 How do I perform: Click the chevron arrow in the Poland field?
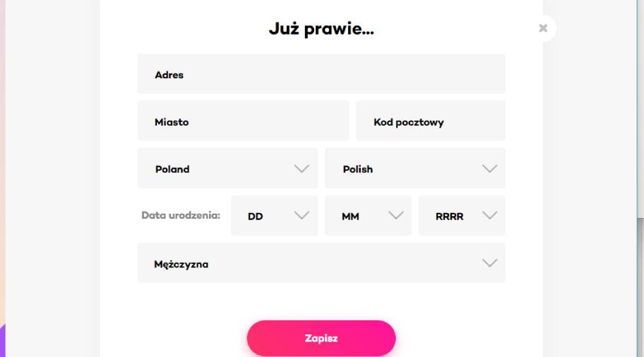(302, 169)
